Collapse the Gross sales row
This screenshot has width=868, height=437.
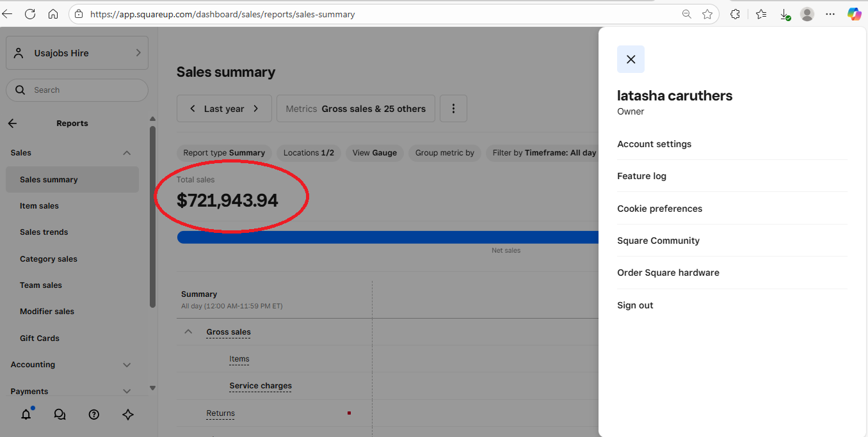pos(188,332)
